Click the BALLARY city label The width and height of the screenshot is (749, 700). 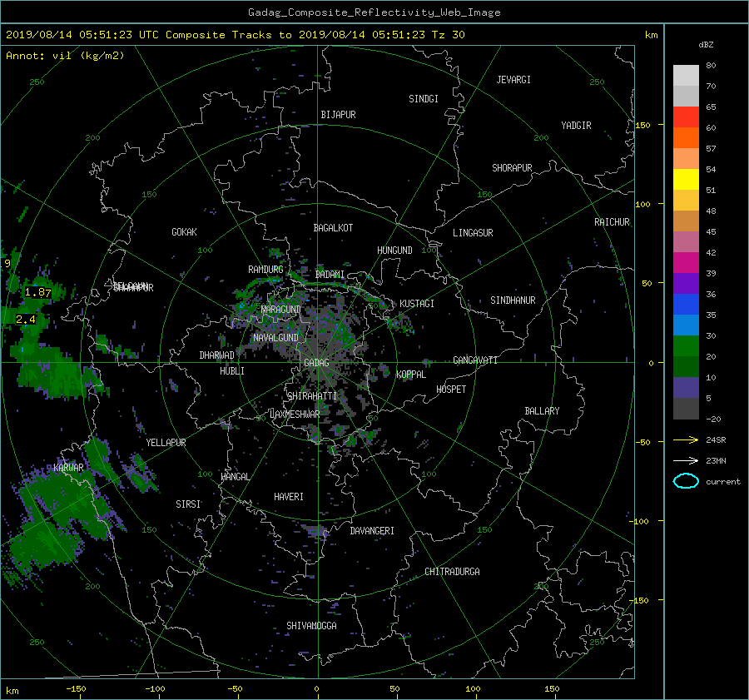click(542, 411)
